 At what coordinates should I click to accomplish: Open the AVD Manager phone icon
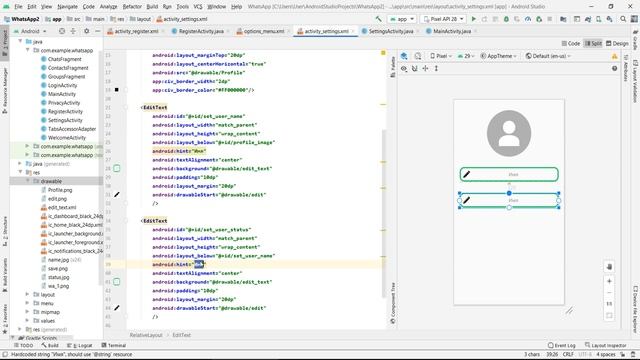(x=598, y=19)
